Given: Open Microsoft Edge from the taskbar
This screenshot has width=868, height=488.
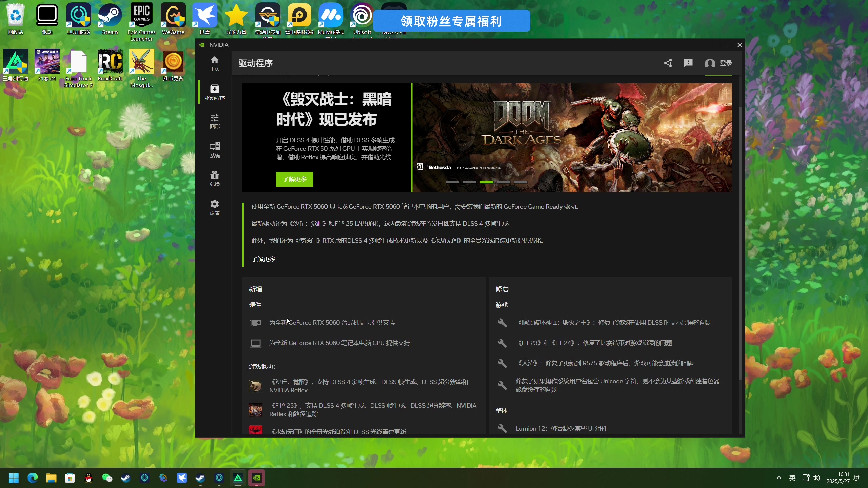Looking at the screenshot, I should coord(33,478).
